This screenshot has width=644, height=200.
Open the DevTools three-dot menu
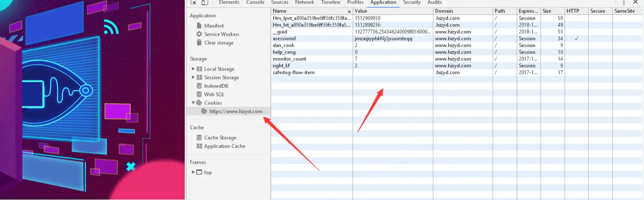click(x=623, y=2)
